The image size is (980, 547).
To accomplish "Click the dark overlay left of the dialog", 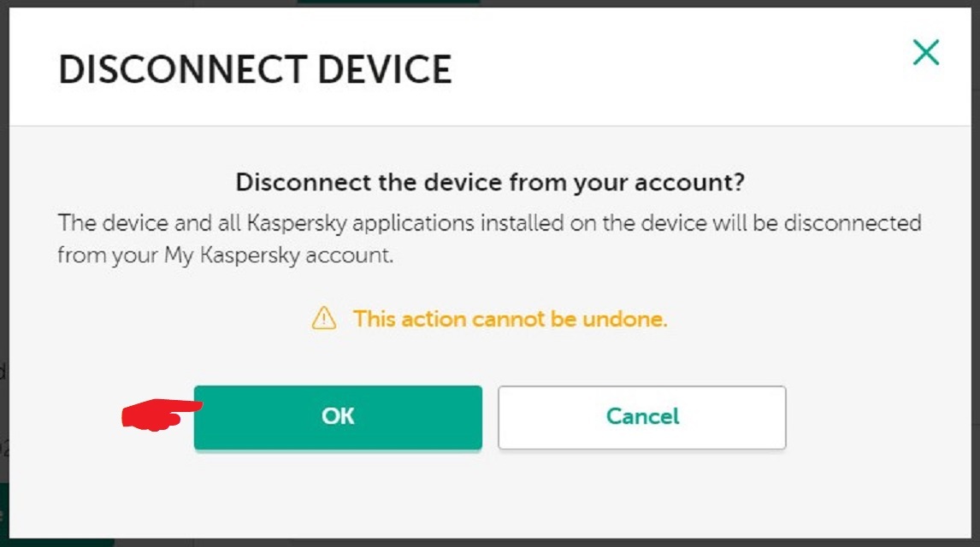I will 3,250.
